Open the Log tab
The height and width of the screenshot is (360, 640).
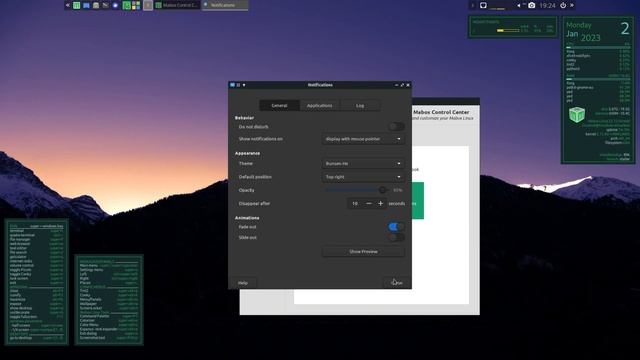click(360, 105)
